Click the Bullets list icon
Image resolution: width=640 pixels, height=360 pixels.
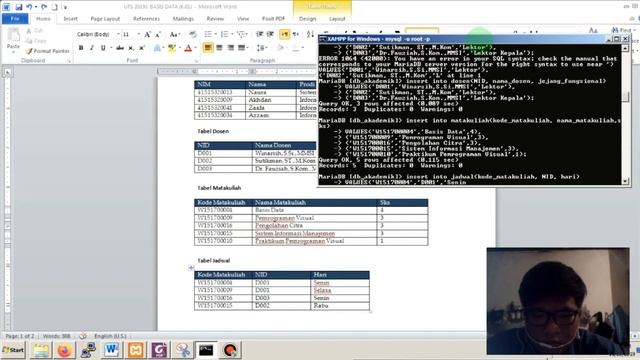pyautogui.click(x=208, y=34)
